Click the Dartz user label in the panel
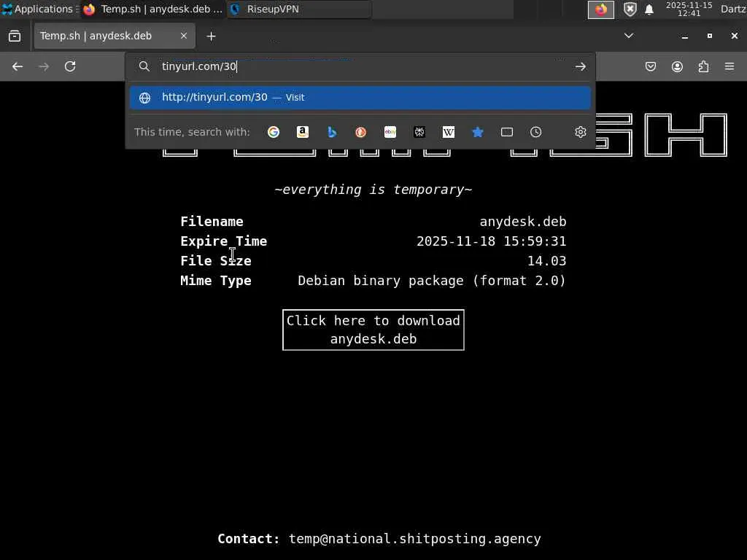 733,9
